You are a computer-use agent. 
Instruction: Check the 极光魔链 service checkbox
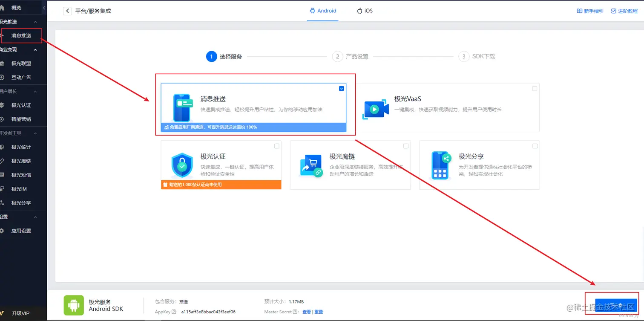(x=406, y=146)
